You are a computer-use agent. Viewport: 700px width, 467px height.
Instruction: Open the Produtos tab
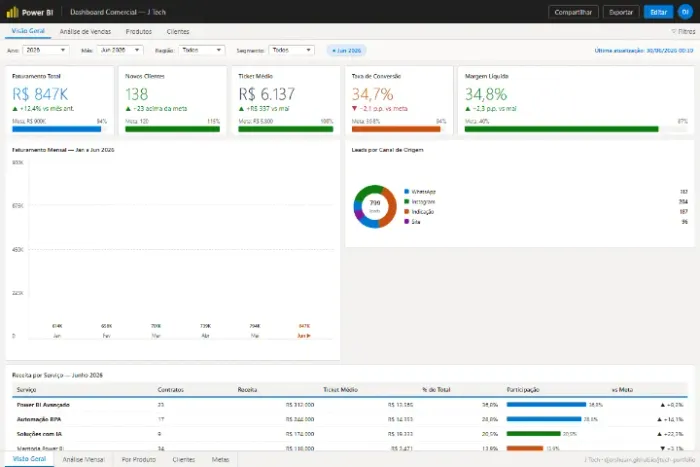[139, 32]
